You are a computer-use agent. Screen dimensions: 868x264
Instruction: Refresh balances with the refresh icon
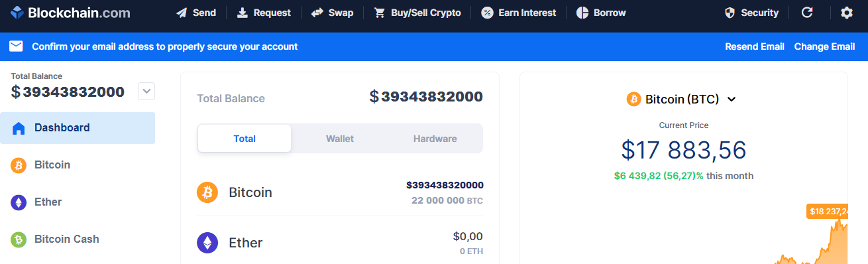807,13
